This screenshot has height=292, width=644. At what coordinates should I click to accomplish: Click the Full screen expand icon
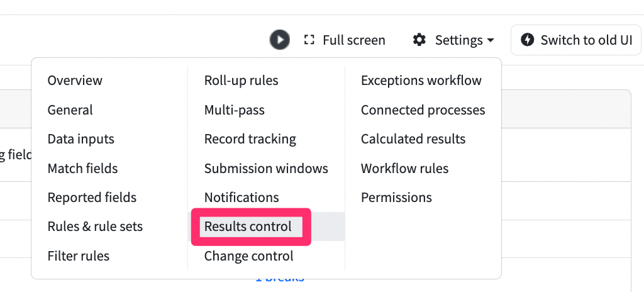pos(309,40)
